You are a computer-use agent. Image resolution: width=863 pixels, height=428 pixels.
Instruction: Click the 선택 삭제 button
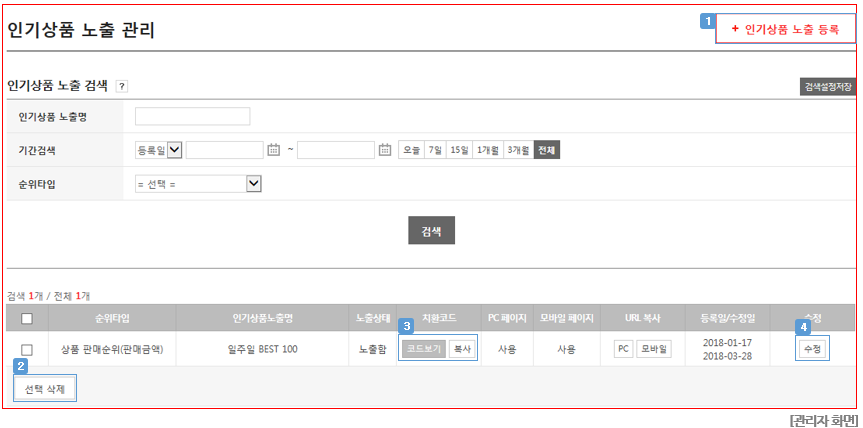click(x=45, y=390)
